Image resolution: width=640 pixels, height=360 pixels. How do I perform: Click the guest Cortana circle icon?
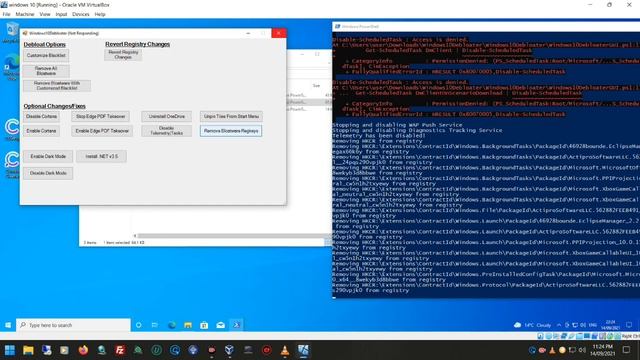click(x=139, y=325)
